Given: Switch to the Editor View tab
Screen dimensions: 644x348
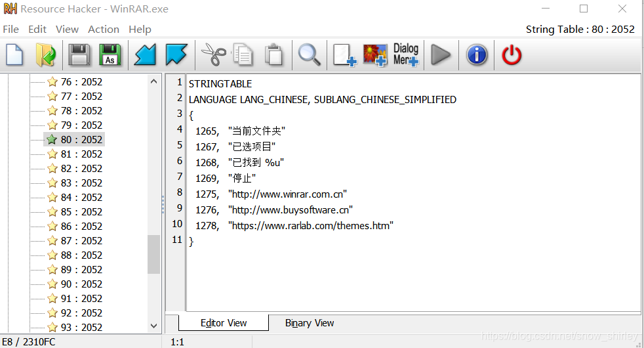Looking at the screenshot, I should (224, 323).
